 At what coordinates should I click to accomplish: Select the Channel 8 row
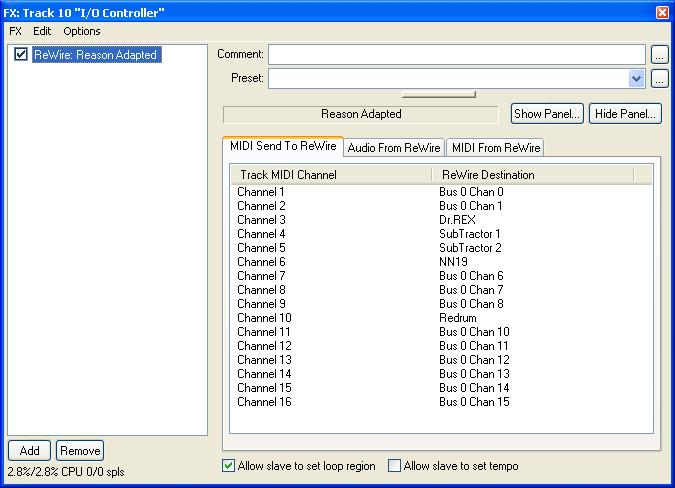441,290
